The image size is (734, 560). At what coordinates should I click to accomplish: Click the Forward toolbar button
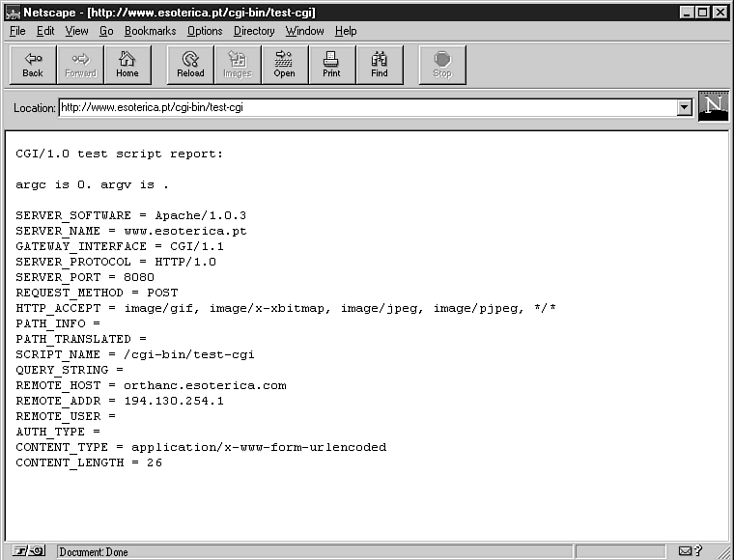pos(80,65)
